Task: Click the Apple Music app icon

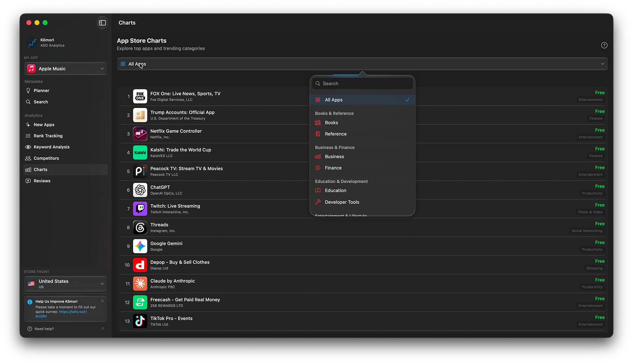Action: tap(31, 69)
